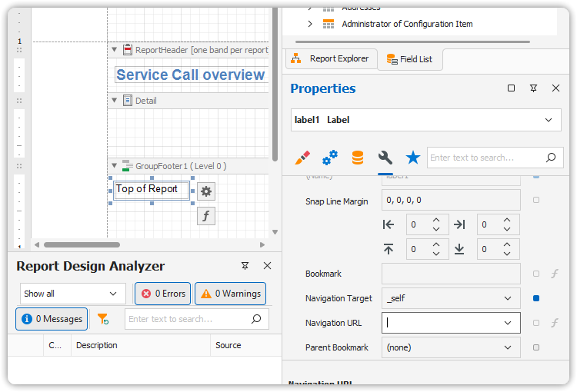The width and height of the screenshot is (577, 392).
Task: Expand Administrator of Configuration Item node
Action: pos(310,24)
